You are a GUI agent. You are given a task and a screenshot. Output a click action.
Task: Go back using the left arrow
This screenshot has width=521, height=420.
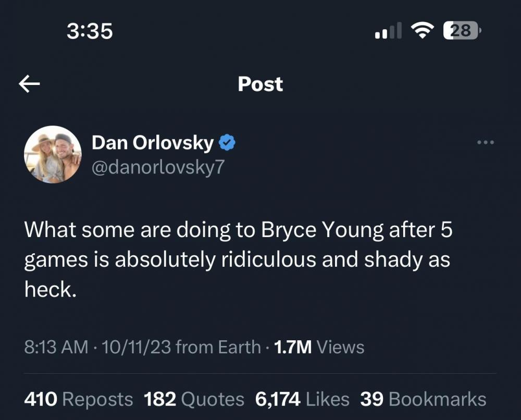click(30, 84)
